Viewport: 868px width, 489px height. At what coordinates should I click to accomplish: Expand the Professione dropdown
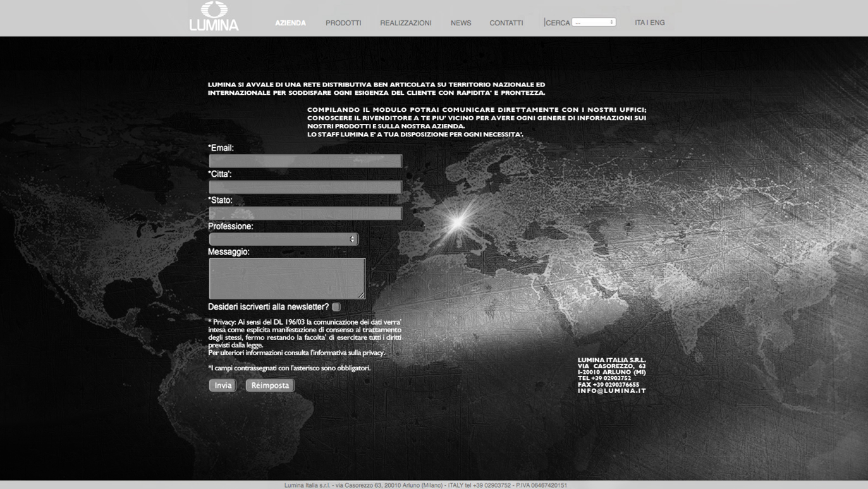pyautogui.click(x=284, y=239)
